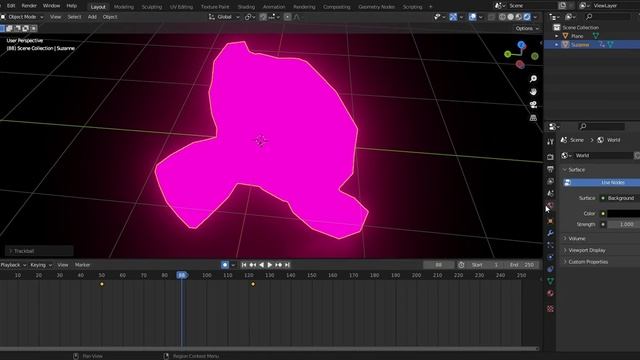Toggle viewport overlays button
Image resolution: width=640 pixels, height=360 pixels.
tap(472, 17)
